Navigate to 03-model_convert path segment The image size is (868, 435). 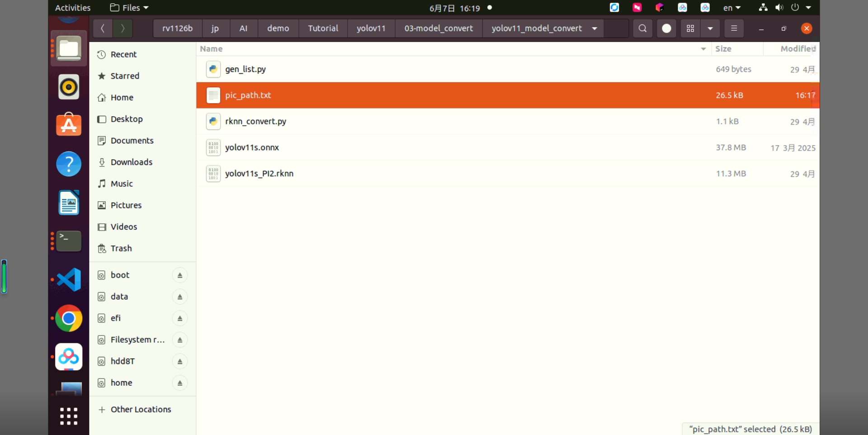point(439,28)
